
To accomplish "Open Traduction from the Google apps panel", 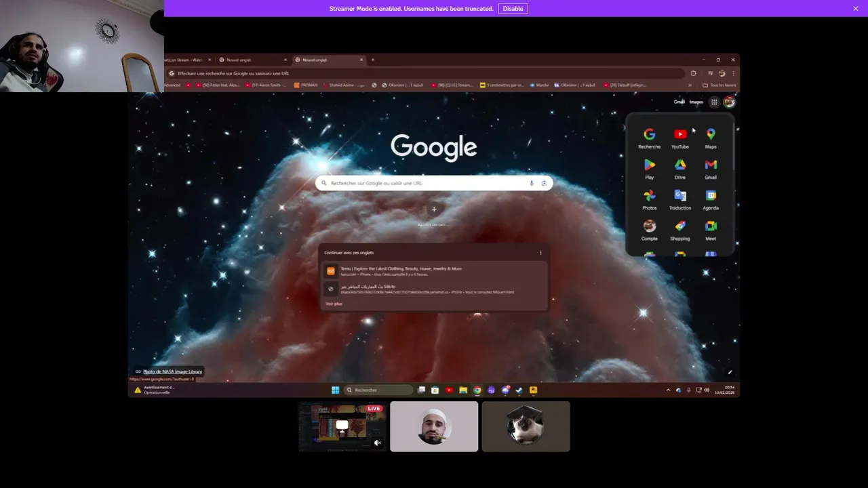I will pyautogui.click(x=679, y=199).
